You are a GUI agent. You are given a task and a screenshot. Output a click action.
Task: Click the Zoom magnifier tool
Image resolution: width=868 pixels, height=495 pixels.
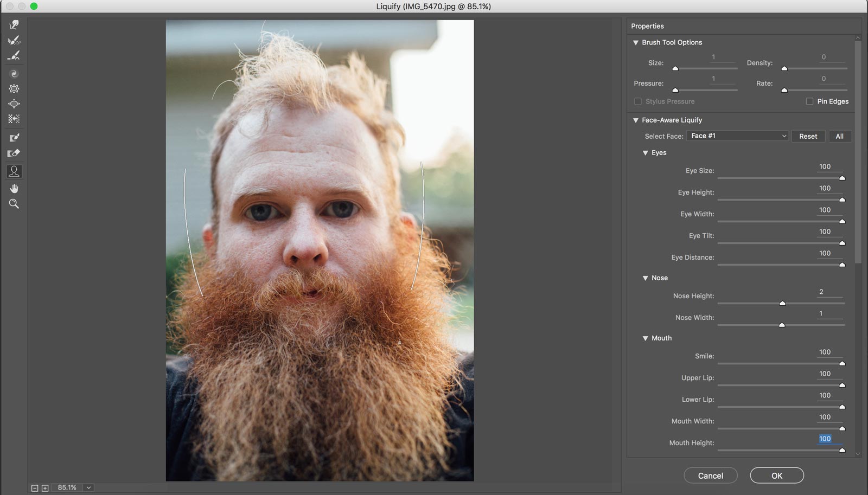pos(14,204)
